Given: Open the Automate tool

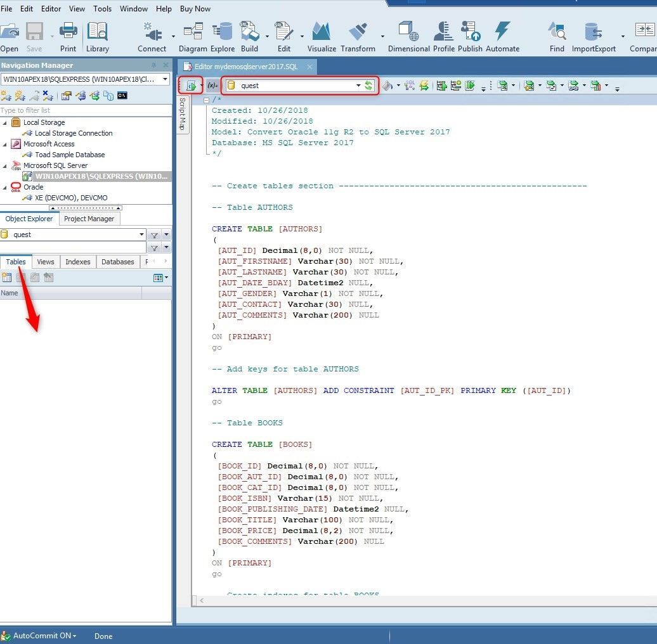Looking at the screenshot, I should 502,37.
